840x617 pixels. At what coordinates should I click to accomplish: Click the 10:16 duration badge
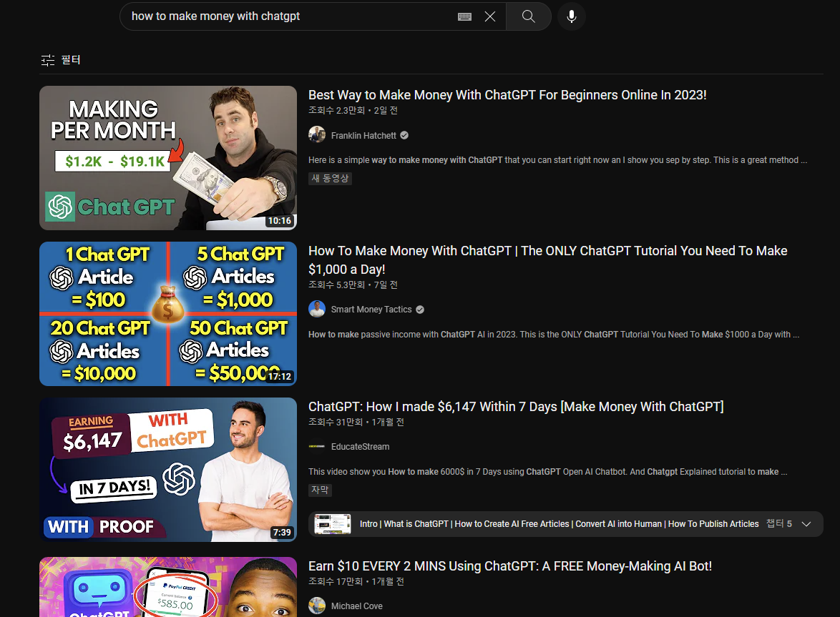280,220
